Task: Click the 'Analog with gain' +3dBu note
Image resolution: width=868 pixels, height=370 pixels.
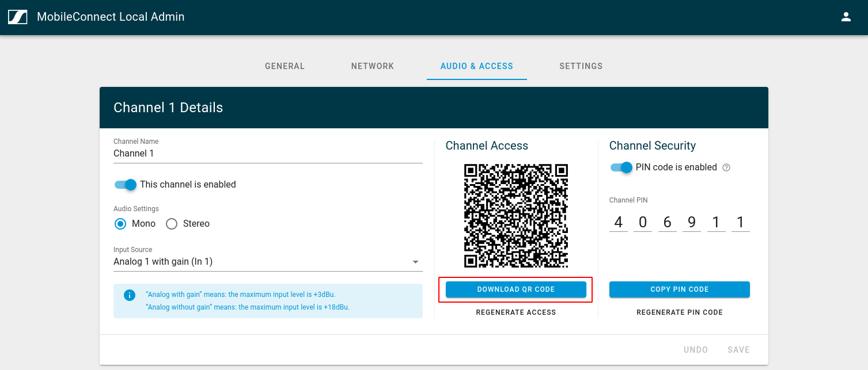Action: [241, 295]
